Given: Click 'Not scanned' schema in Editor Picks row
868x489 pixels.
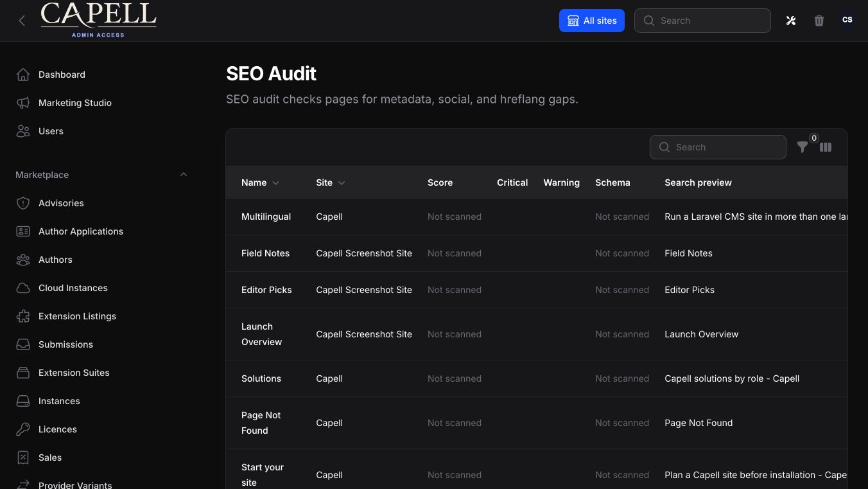Looking at the screenshot, I should point(622,290).
